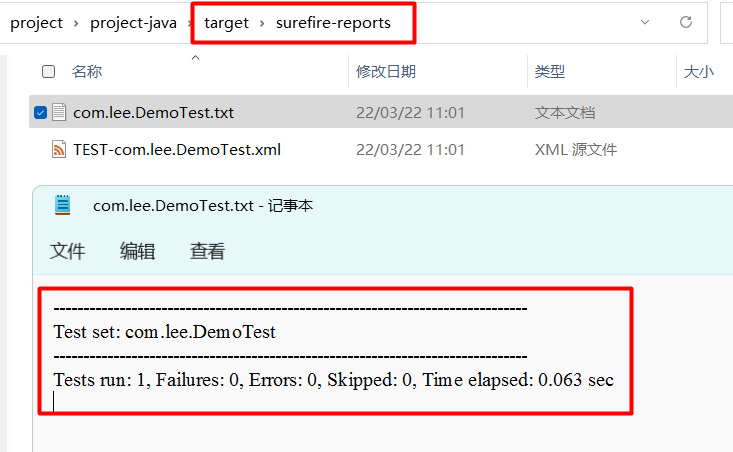This screenshot has height=452, width=733.
Task: Open the address bar history dropdown
Action: point(645,22)
